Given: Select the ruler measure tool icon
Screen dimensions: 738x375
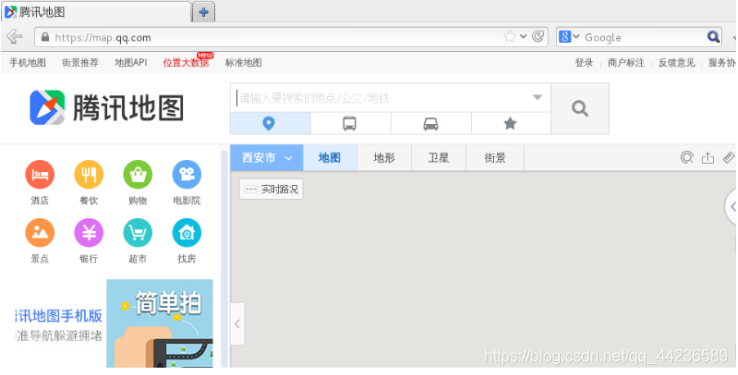Looking at the screenshot, I should (729, 157).
